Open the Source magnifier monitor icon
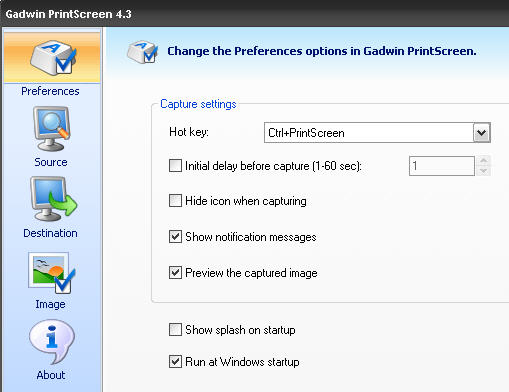The width and height of the screenshot is (509, 392). tap(51, 129)
